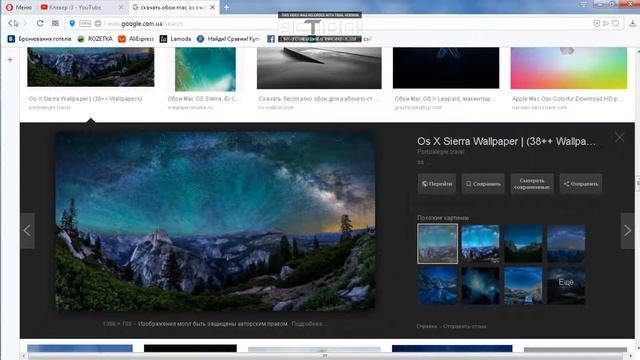Click the sidebar plus icon

(x=10, y=60)
